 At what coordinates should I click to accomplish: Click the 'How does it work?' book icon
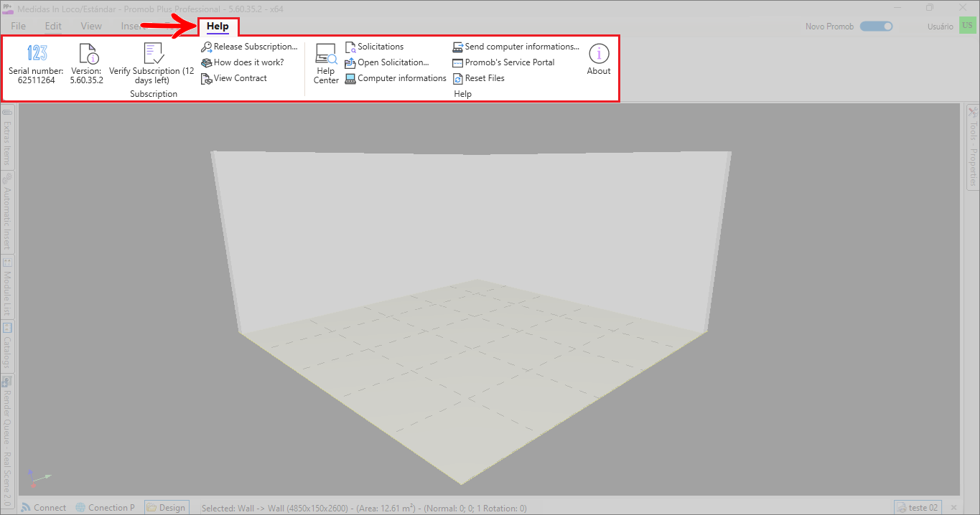(207, 62)
